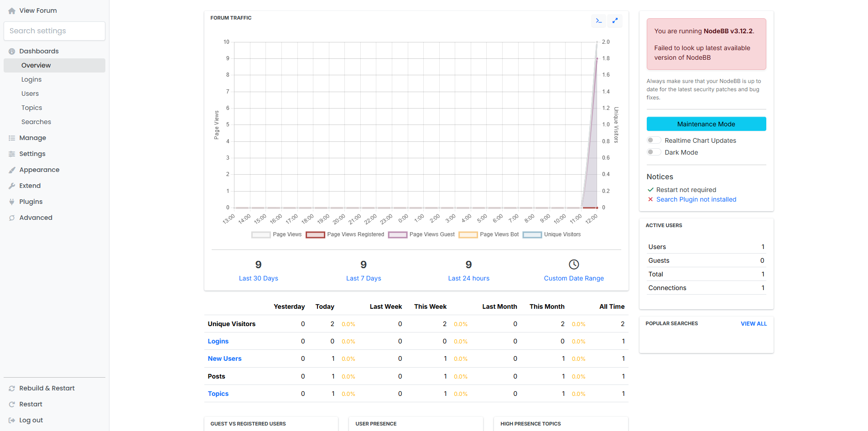Click the NodeBB v3.12.2 version alert
The height and width of the screenshot is (431, 868).
click(706, 44)
